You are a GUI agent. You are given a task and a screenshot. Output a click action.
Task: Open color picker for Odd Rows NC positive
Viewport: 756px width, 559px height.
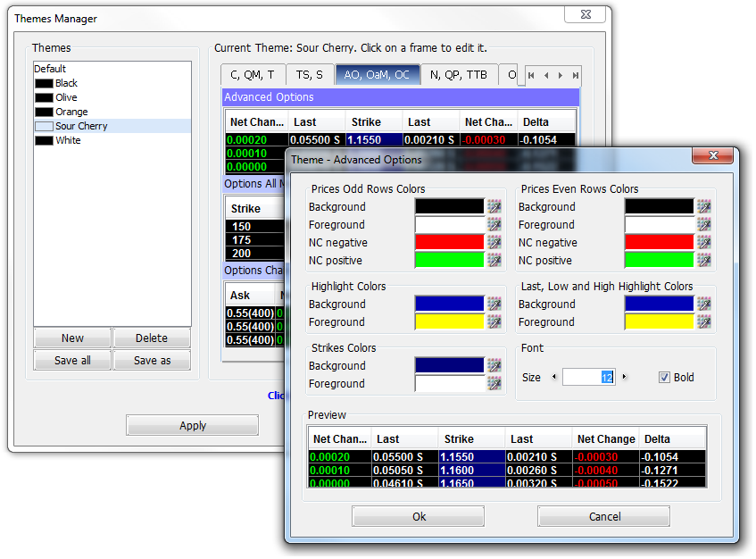[x=494, y=260]
